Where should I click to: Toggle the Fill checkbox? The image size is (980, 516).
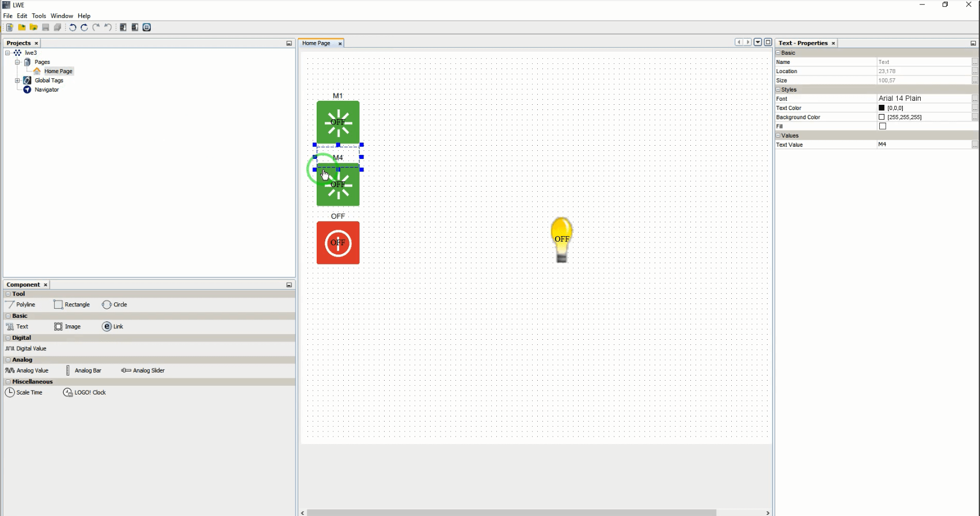(x=883, y=126)
